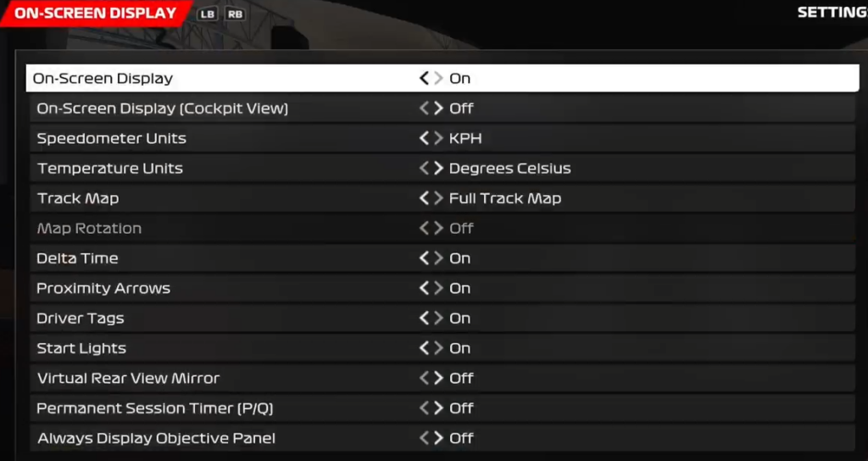Select the Temperature Units row label
868x461 pixels.
point(109,169)
